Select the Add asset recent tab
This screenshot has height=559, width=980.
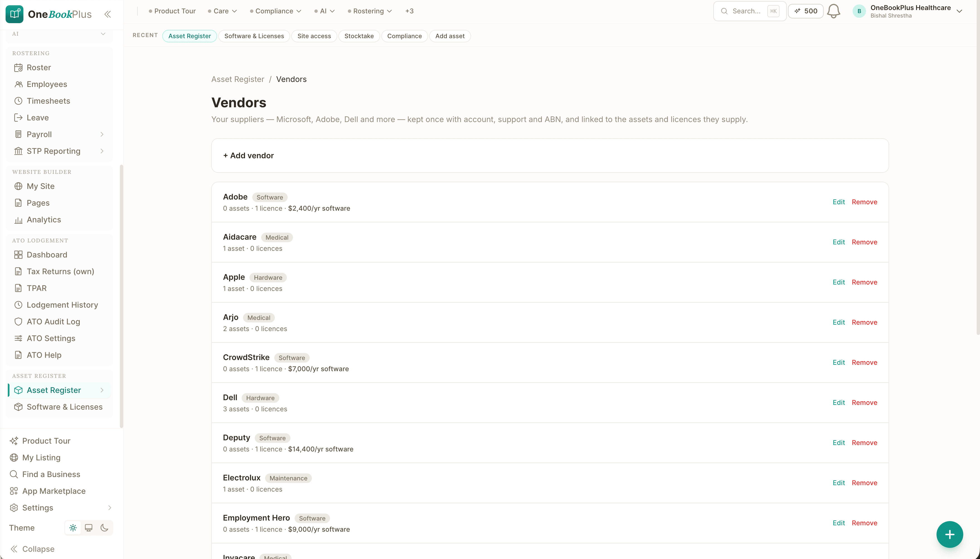[450, 36]
